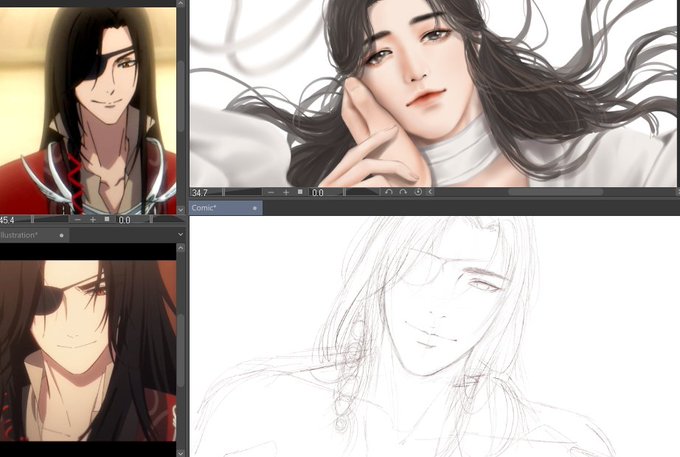Image resolution: width=680 pixels, height=457 pixels.
Task: Click the horizontal scroll-left arrow of the portrait canvas
Action: 430,192
